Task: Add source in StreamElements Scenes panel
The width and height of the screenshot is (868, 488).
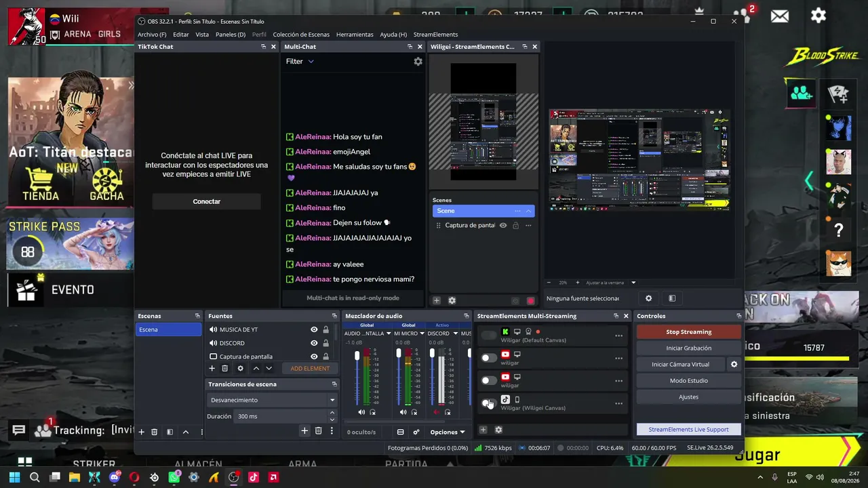Action: click(x=437, y=300)
